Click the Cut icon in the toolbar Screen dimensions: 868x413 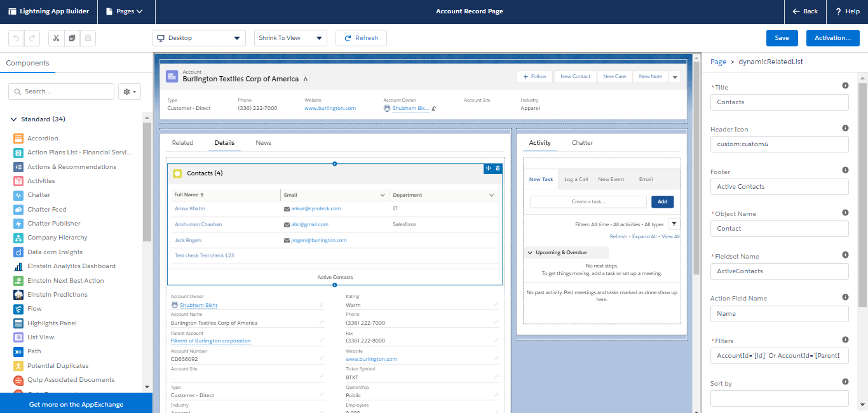[55, 38]
